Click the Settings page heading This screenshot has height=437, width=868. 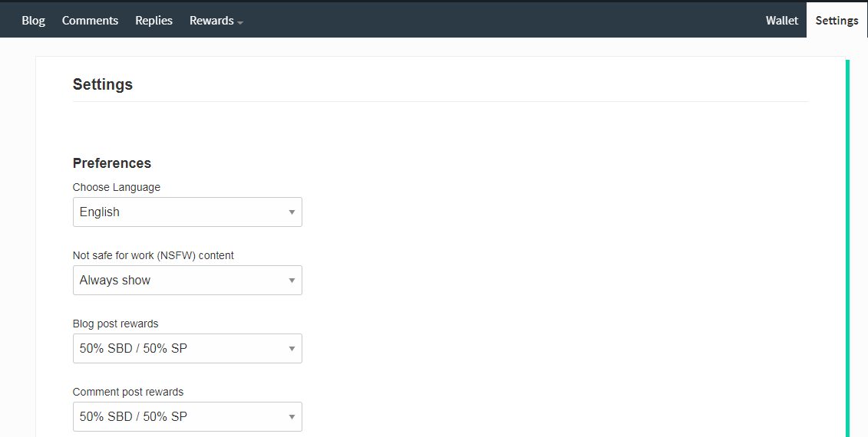[x=102, y=84]
